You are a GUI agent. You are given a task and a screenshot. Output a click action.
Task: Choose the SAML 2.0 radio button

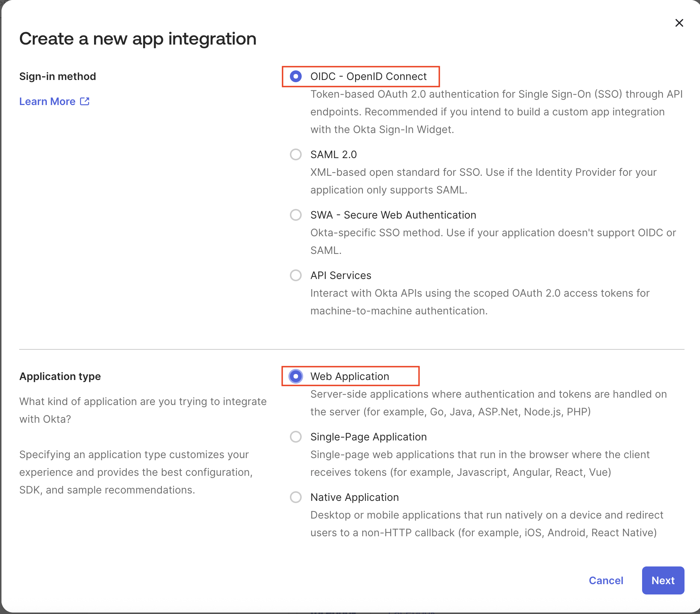click(296, 154)
